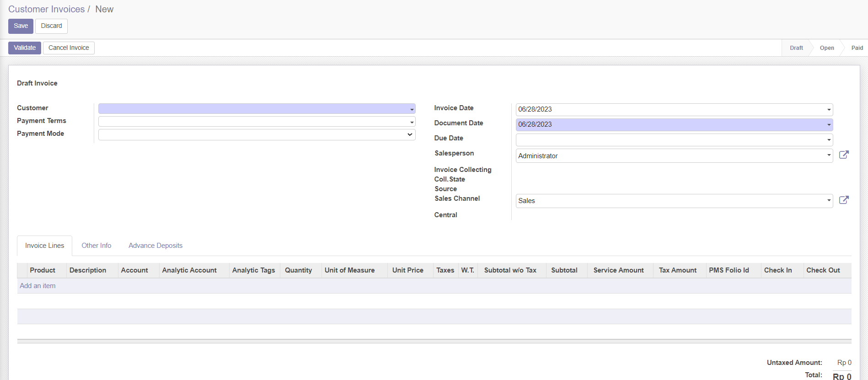Open the Payment Mode select box
868x380 pixels.
pyautogui.click(x=257, y=134)
